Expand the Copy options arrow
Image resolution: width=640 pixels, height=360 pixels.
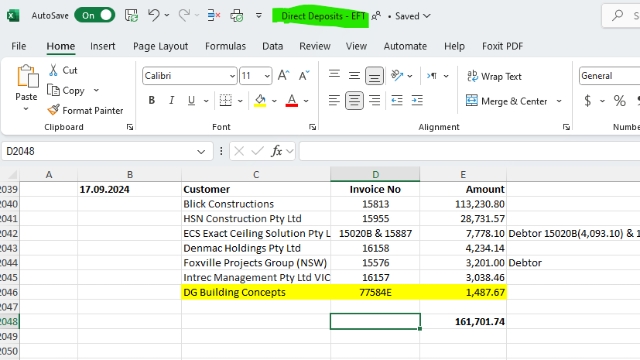96,90
